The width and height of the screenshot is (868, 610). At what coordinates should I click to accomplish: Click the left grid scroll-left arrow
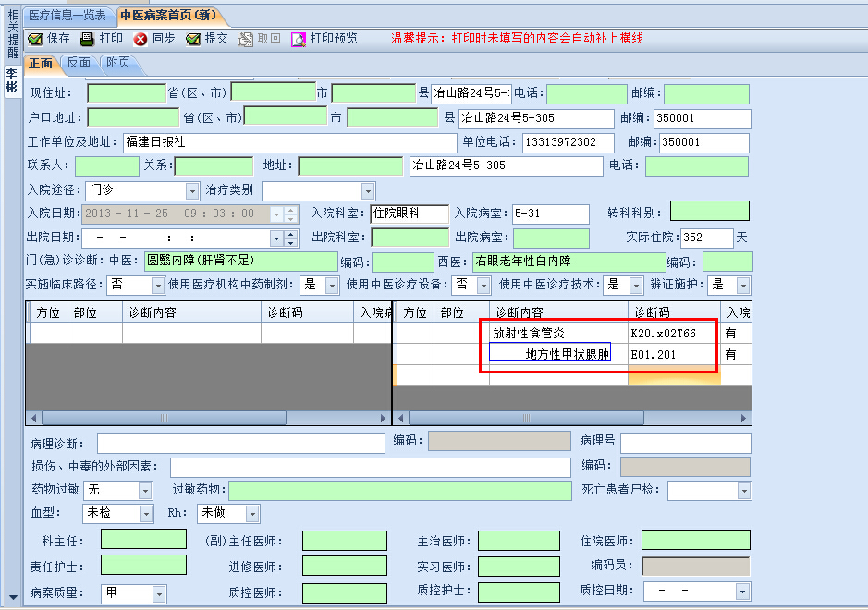pos(34,418)
